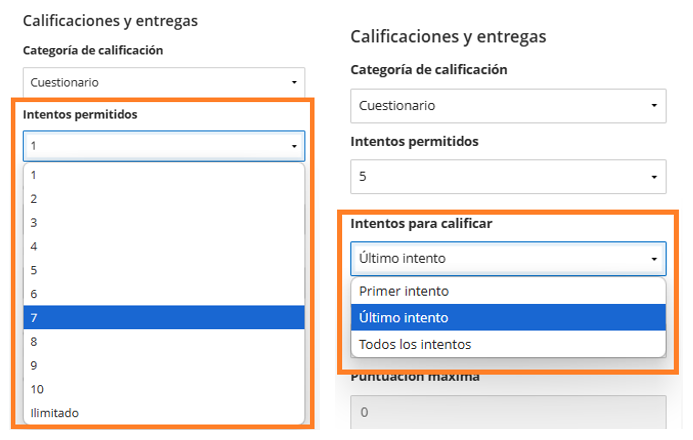Open Categoría de calificación dropdown above attempts set to 5
Screen dimensions: 693x440
(507, 105)
